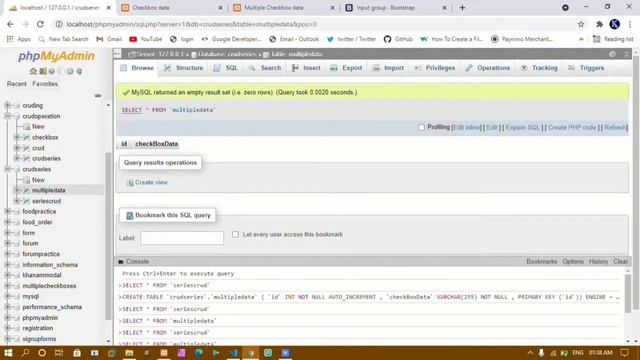This screenshot has width=640, height=360.
Task: Click the Create view link
Action: pos(151,182)
